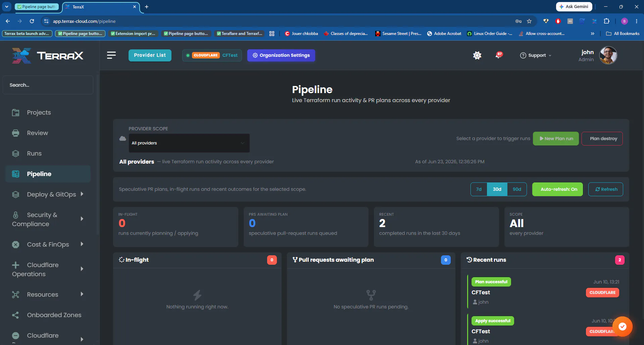Select the 90d time range

click(x=517, y=189)
